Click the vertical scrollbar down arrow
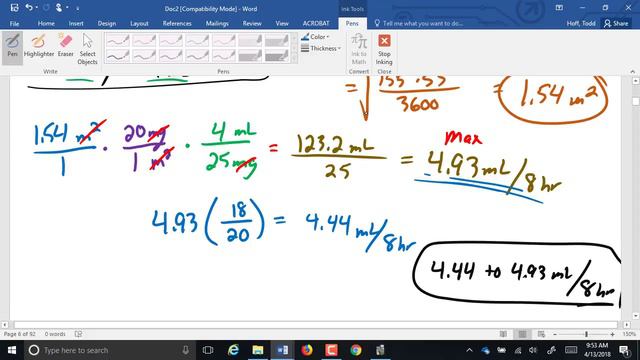 point(636,316)
